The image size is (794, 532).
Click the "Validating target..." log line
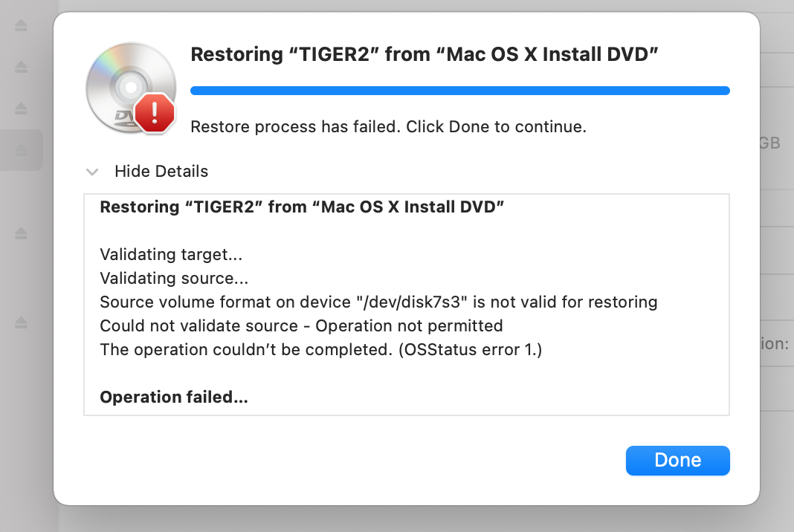point(171,254)
